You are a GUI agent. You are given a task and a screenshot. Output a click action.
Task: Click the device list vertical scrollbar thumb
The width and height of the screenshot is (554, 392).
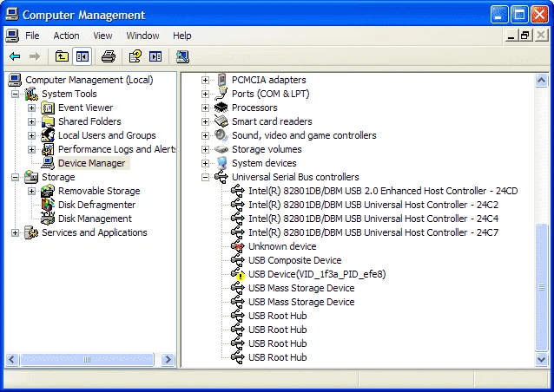pyautogui.click(x=541, y=287)
